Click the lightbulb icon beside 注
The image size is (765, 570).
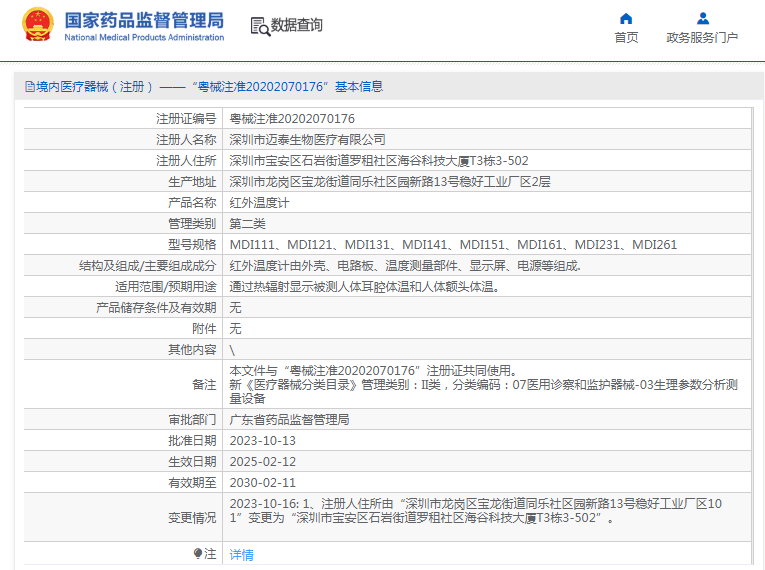pos(198,553)
